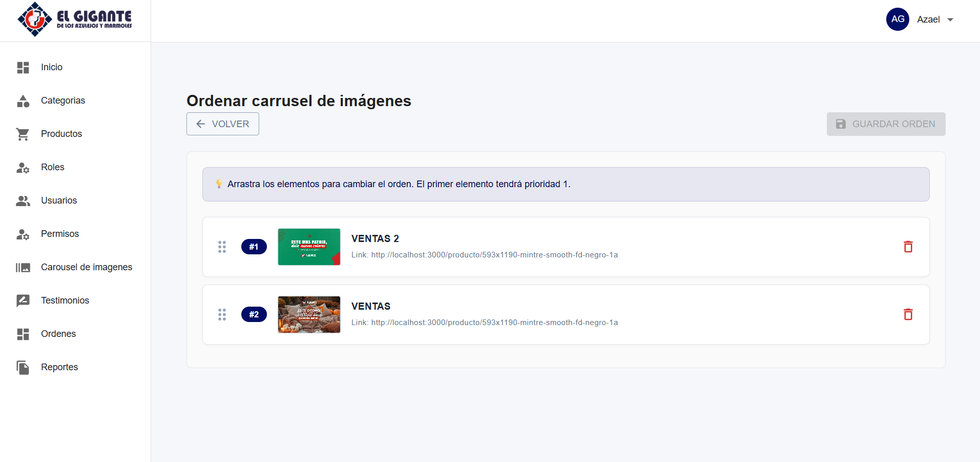The image size is (980, 462).
Task: Click the Testimonios review icon
Action: [x=23, y=300]
